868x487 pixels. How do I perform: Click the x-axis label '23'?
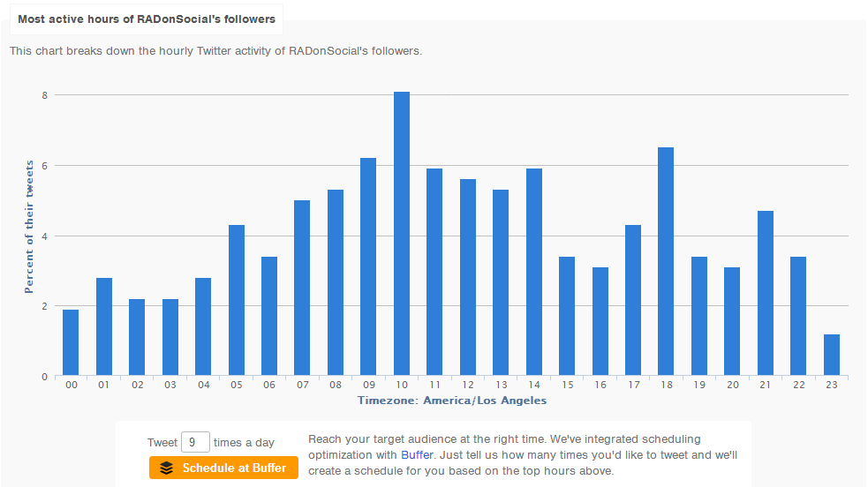coord(832,385)
